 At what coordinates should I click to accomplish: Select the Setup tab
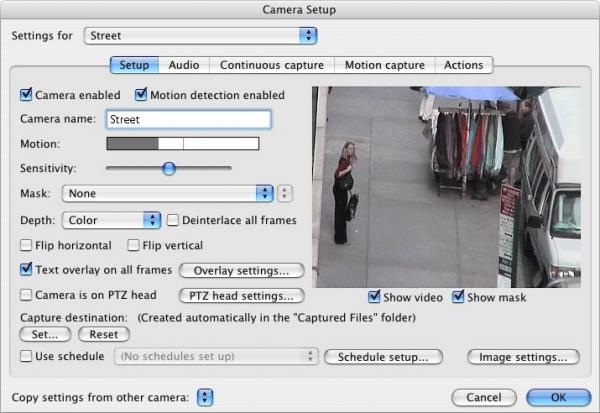pyautogui.click(x=134, y=65)
